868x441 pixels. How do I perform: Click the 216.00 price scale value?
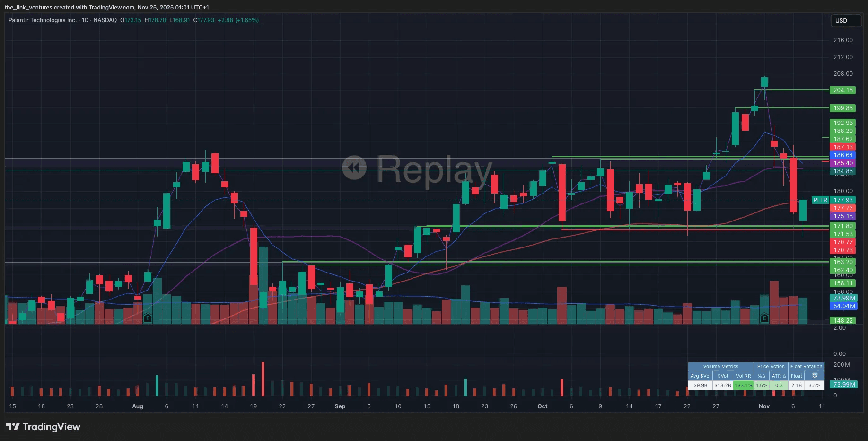click(843, 40)
